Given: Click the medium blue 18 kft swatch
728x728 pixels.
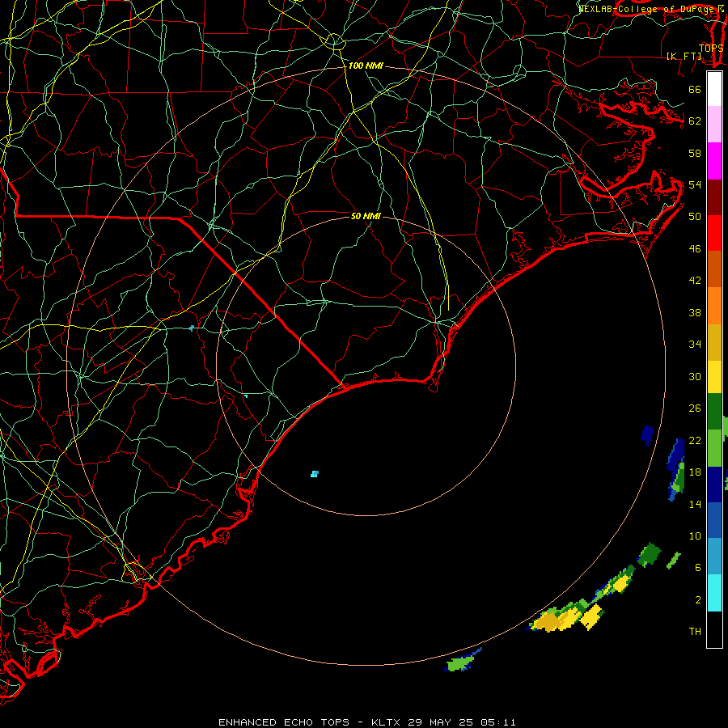Looking at the screenshot, I should [714, 520].
